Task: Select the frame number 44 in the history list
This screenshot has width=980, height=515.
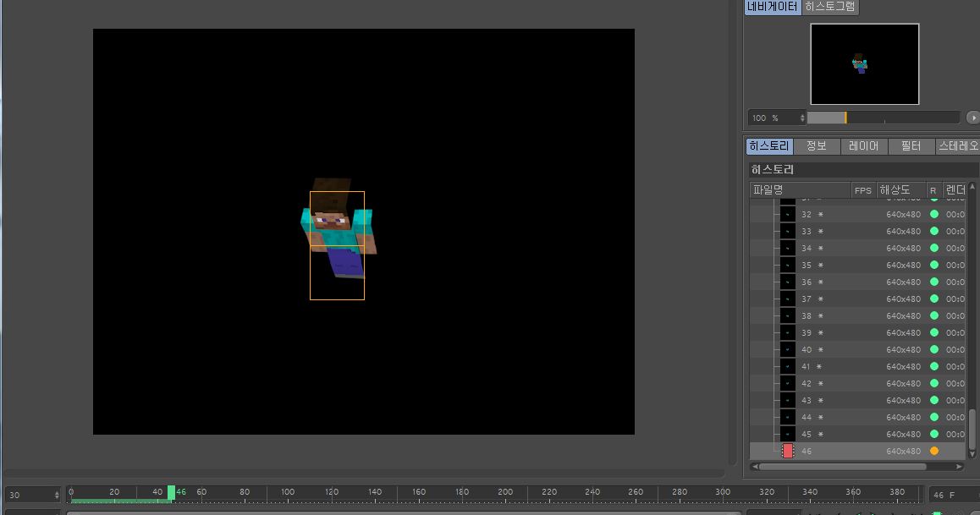Action: click(807, 417)
